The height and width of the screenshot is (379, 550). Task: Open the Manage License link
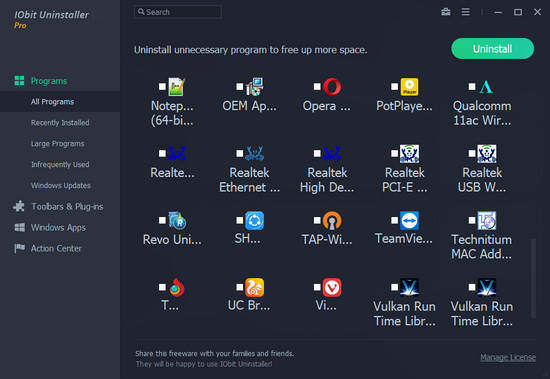click(x=508, y=357)
